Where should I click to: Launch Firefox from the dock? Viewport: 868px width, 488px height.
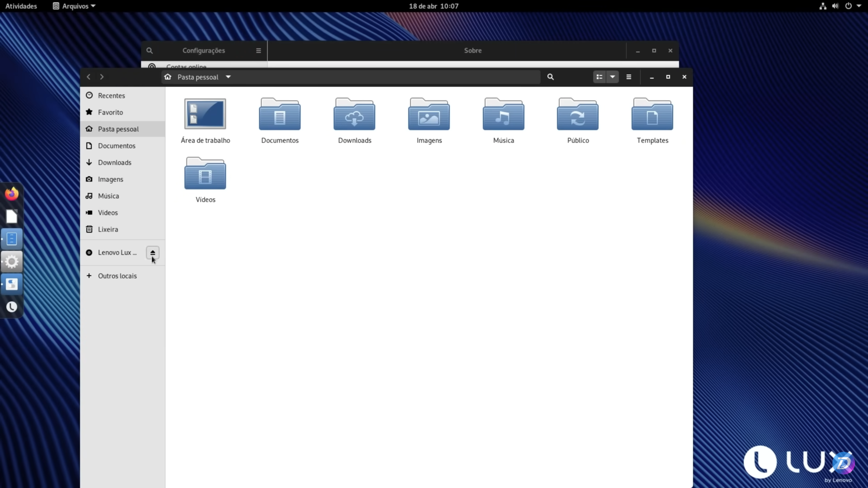click(12, 194)
